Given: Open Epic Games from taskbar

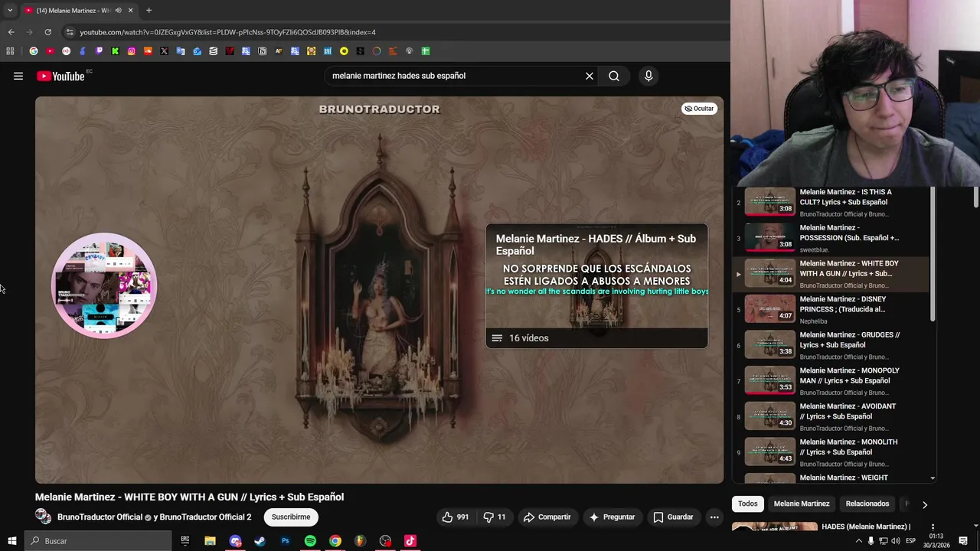Looking at the screenshot, I should (x=185, y=541).
